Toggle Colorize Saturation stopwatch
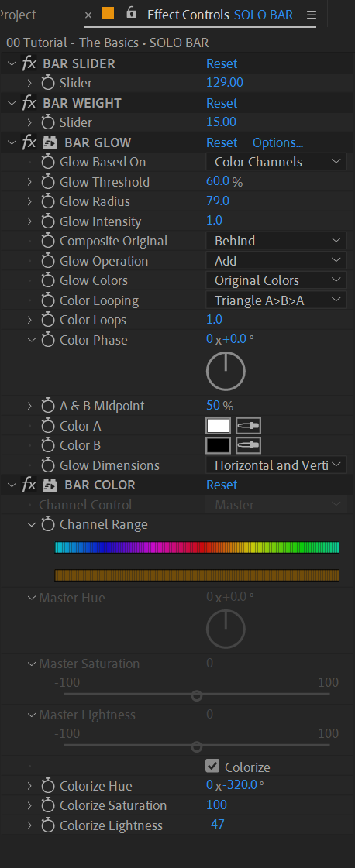355x868 pixels. [48, 805]
